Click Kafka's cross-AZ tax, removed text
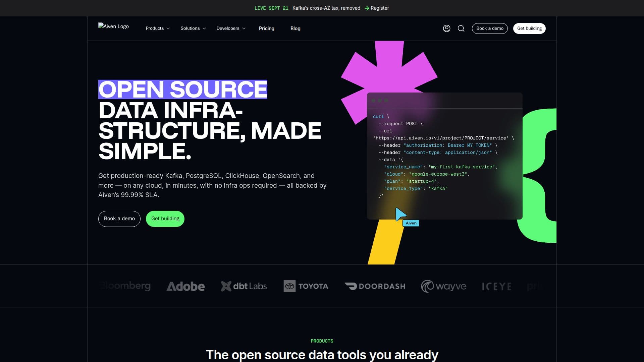The image size is (644, 362). 326,8
